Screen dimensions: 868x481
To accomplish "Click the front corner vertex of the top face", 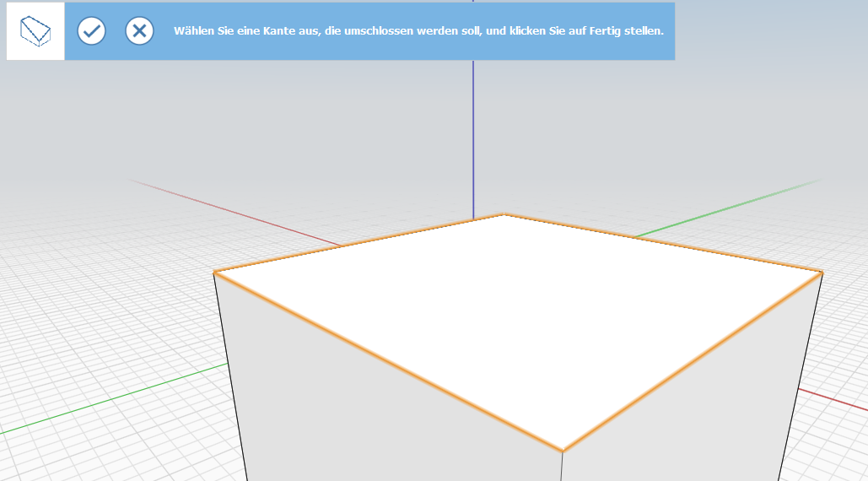I will [x=563, y=451].
